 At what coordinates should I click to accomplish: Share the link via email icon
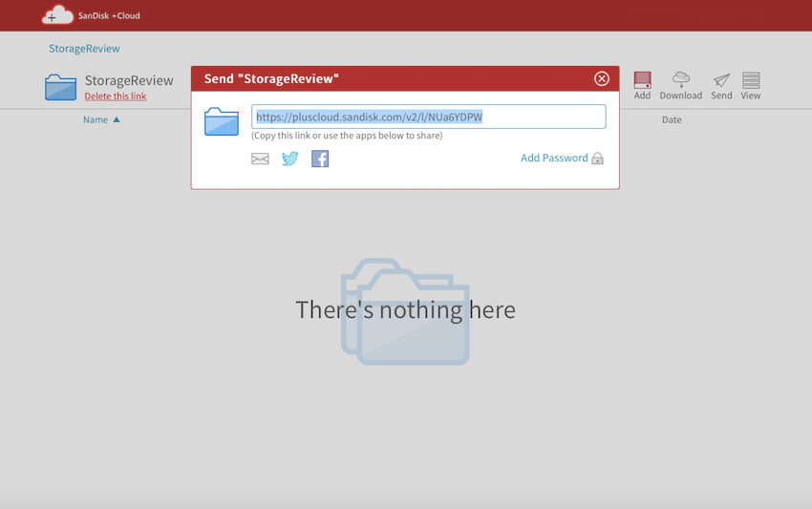[x=260, y=159]
